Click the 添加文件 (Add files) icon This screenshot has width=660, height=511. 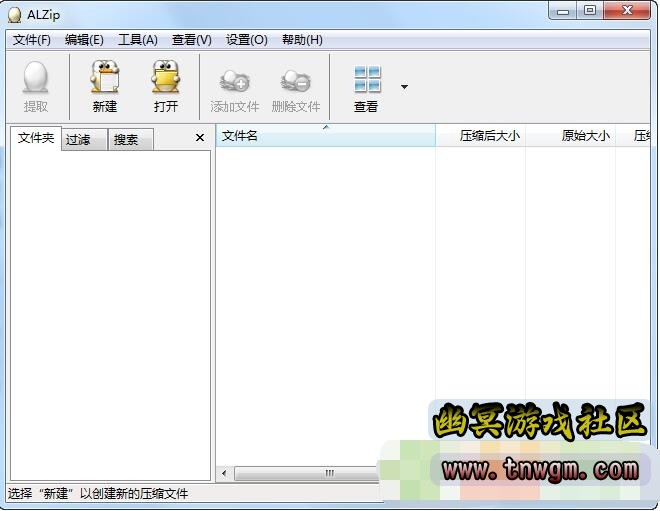pos(234,80)
